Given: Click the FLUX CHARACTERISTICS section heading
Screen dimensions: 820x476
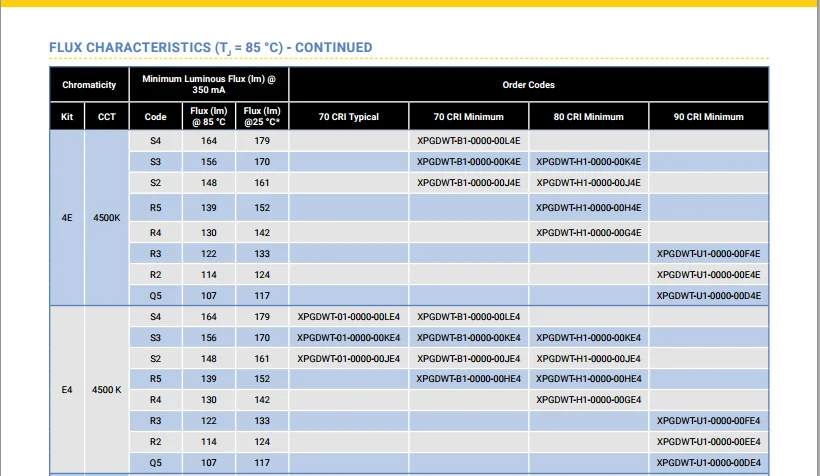Looking at the screenshot, I should (x=210, y=47).
